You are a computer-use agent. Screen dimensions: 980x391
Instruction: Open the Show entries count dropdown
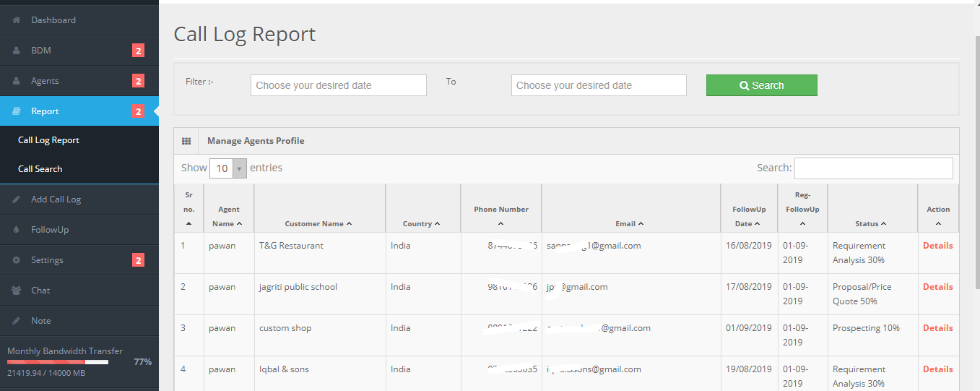tap(228, 168)
